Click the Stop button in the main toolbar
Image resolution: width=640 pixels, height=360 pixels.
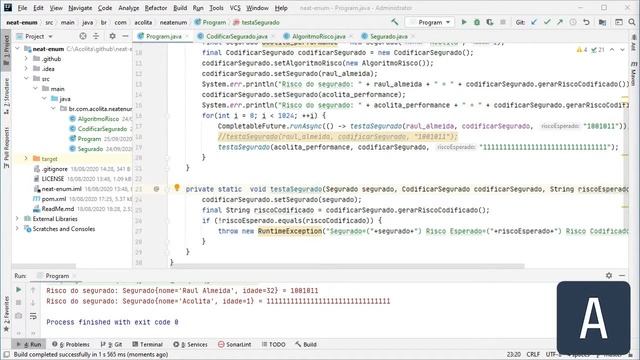(502, 22)
